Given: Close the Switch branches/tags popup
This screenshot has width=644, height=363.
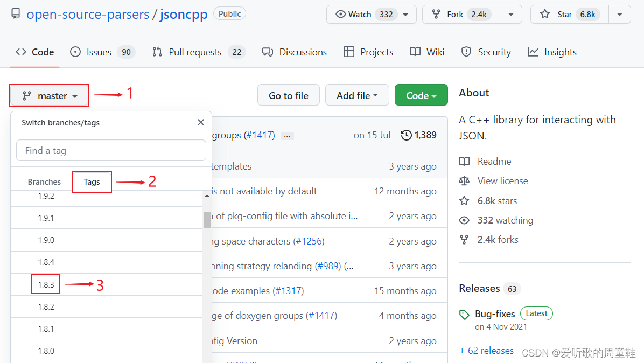Looking at the screenshot, I should tap(201, 122).
